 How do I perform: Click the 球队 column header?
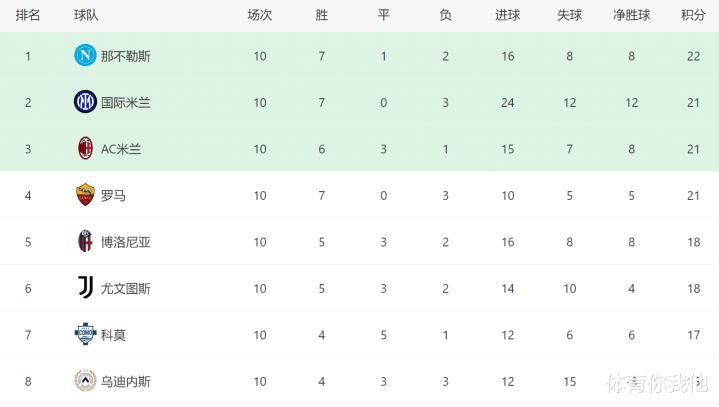tap(86, 15)
